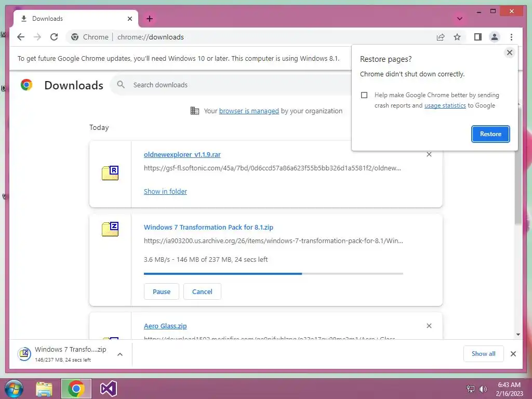This screenshot has width=532, height=399.
Task: Click the search magnifier icon in Downloads
Action: pyautogui.click(x=121, y=85)
